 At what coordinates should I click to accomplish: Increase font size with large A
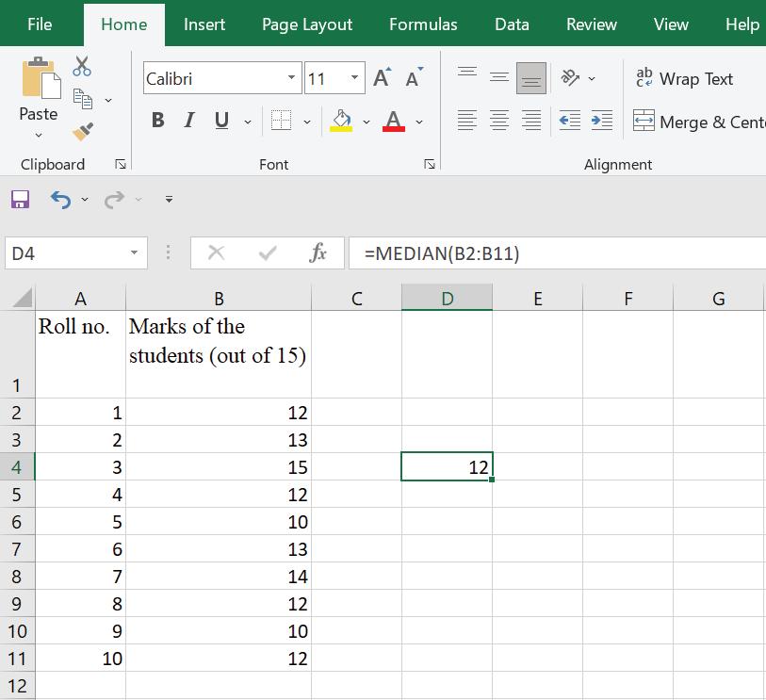point(382,77)
